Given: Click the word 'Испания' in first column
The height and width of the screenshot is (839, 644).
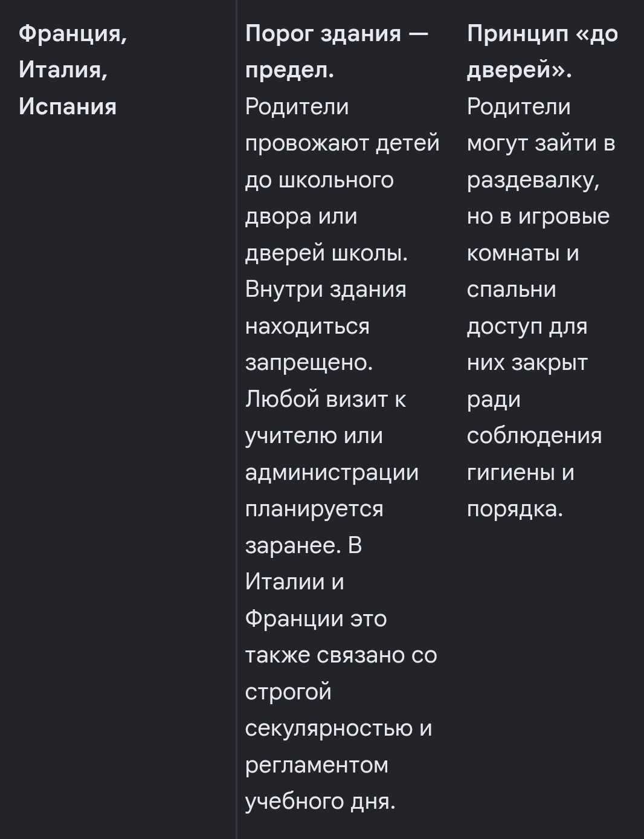Looking at the screenshot, I should (x=68, y=107).
